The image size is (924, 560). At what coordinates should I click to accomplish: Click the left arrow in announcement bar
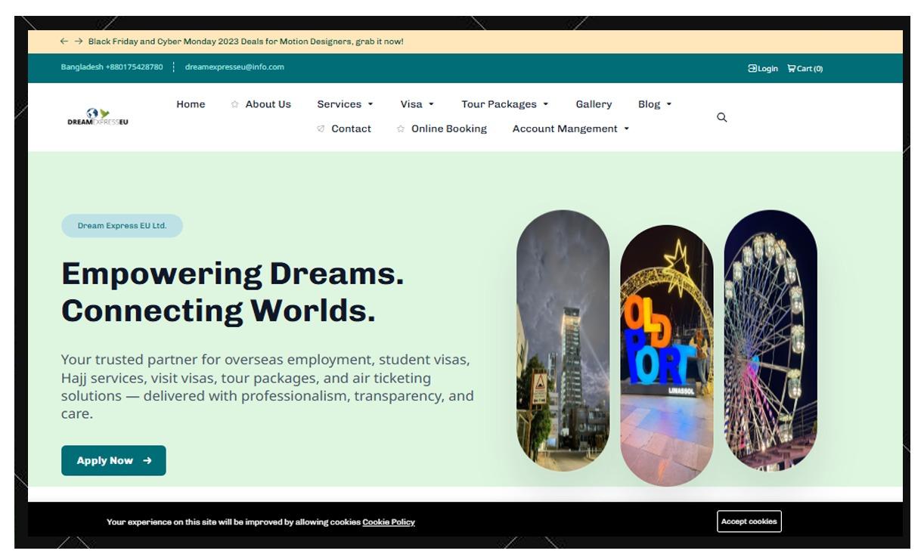(x=62, y=40)
